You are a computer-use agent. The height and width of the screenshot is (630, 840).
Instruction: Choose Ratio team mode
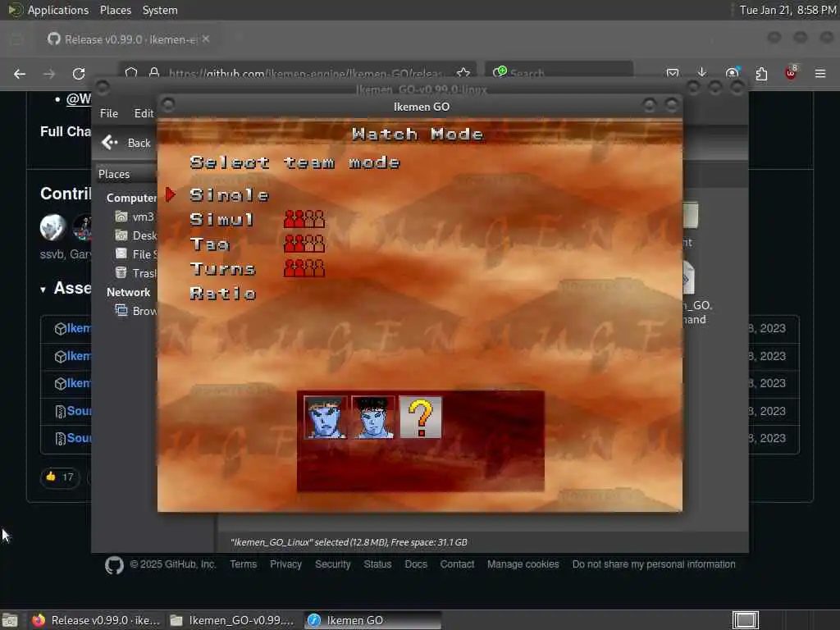[223, 294]
